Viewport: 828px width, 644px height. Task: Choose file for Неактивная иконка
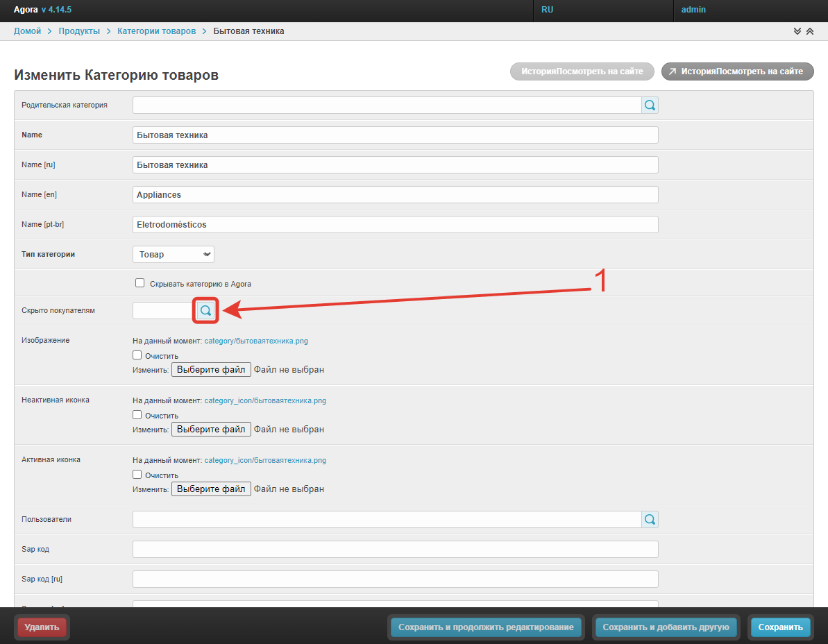click(211, 430)
